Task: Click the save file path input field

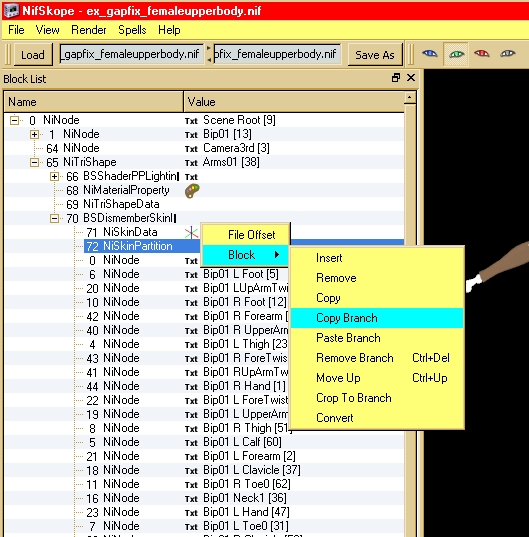Action: point(277,54)
